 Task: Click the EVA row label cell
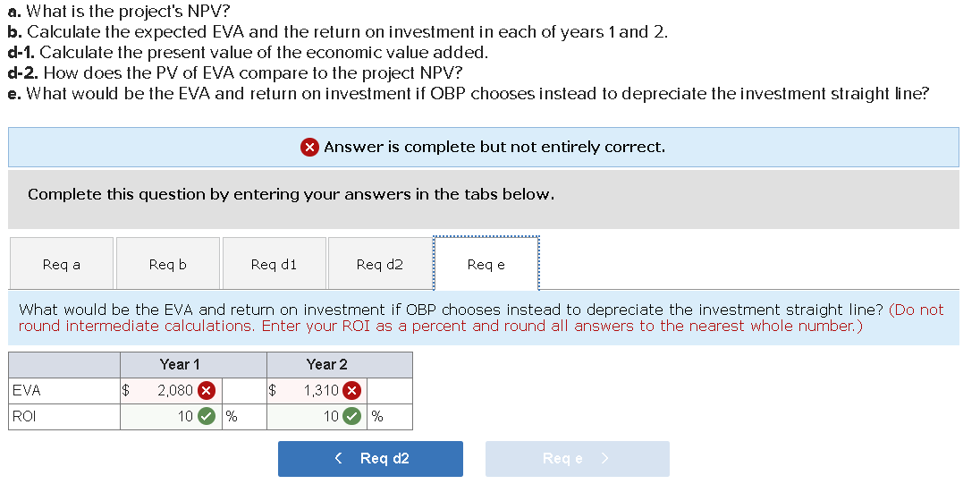[x=64, y=391]
